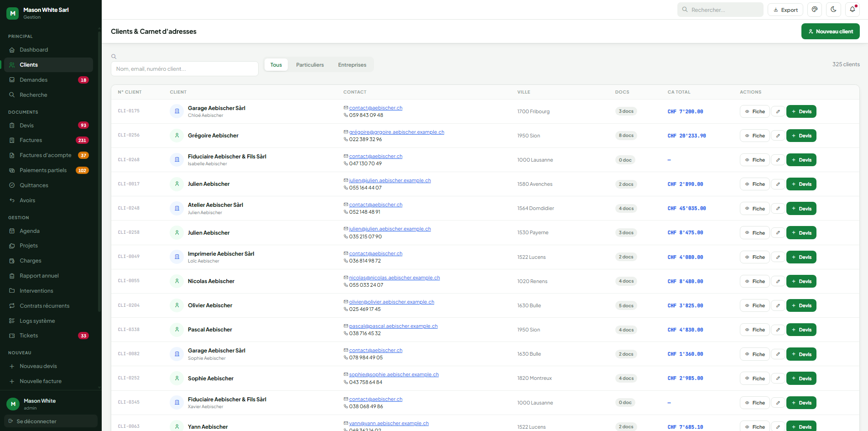
Task: Create Devis for Pascal Aebischer
Action: pos(801,330)
